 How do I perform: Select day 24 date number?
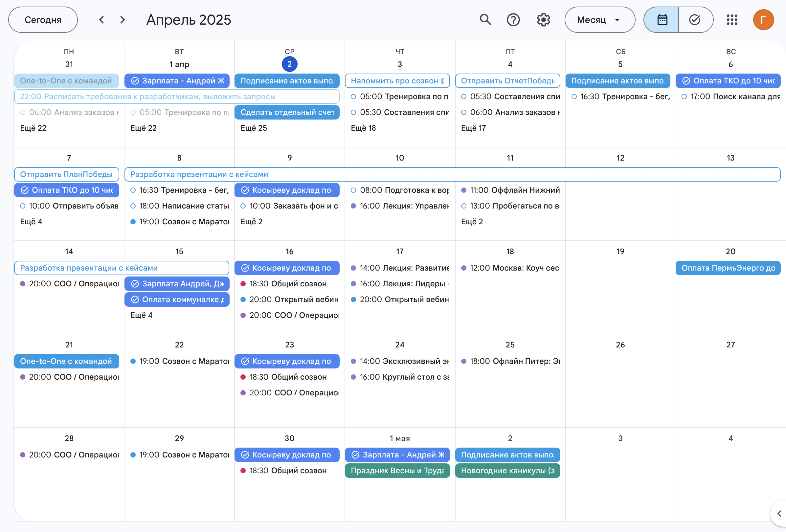coord(399,344)
